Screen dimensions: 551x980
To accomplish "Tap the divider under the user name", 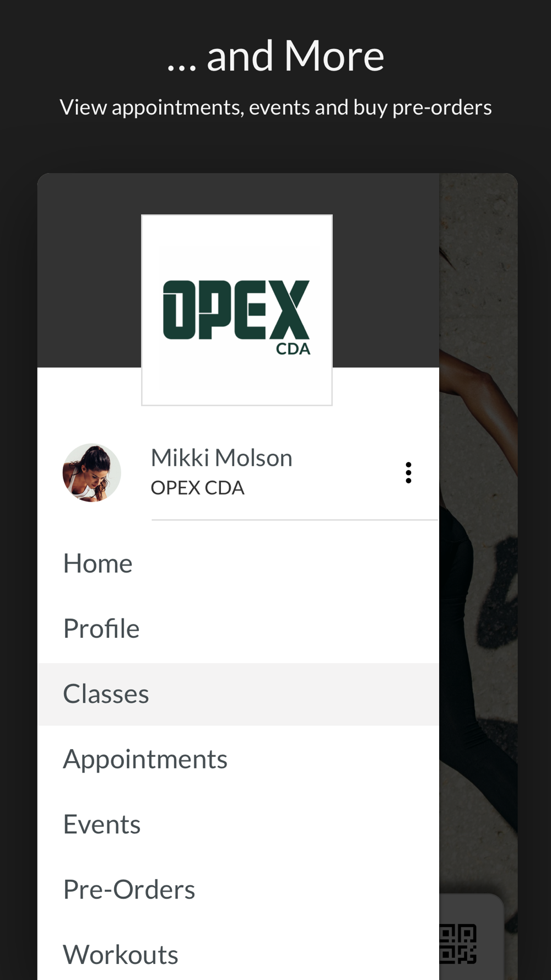I will (x=295, y=520).
